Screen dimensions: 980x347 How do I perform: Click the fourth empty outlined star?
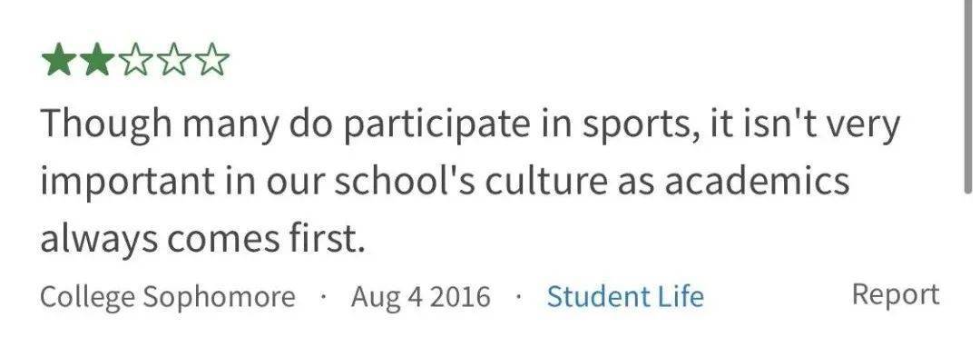point(173,60)
